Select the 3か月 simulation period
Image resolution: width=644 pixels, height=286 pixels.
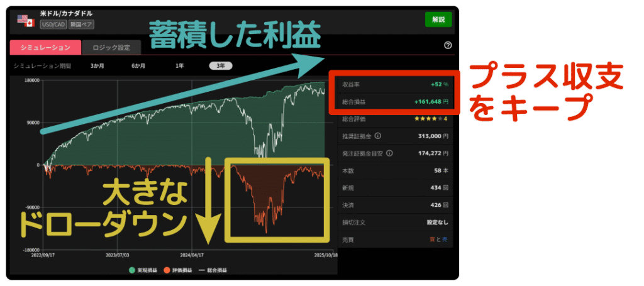click(97, 65)
